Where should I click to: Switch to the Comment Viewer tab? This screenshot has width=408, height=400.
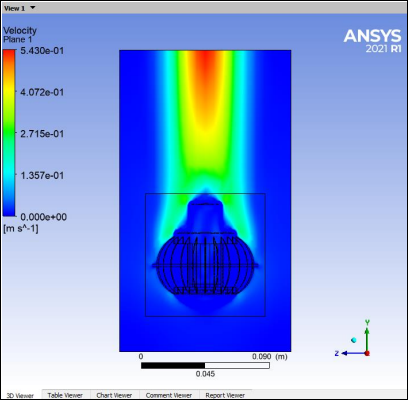[x=169, y=395]
